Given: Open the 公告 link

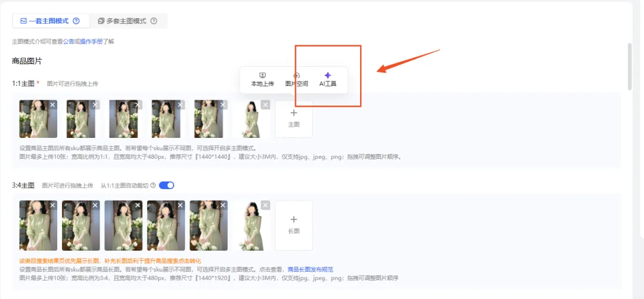Looking at the screenshot, I should (69, 42).
